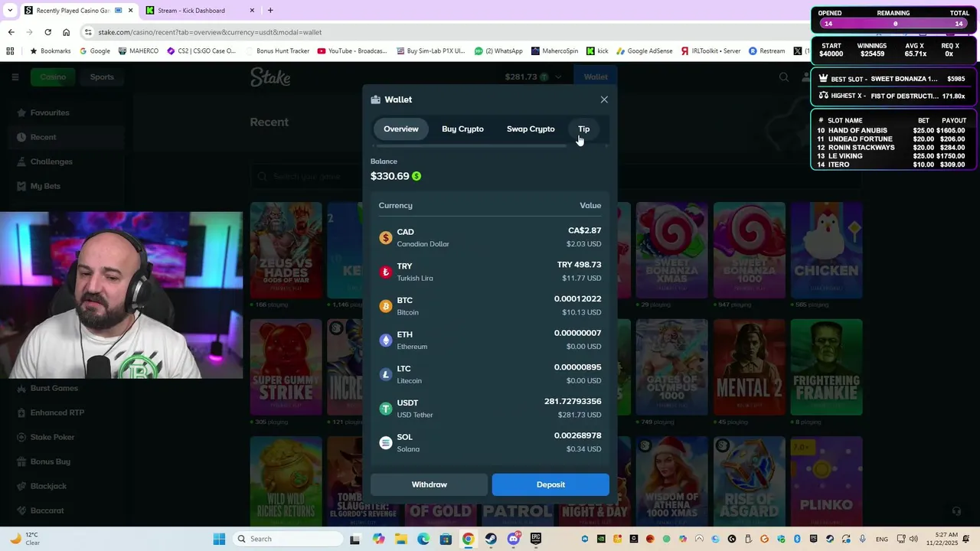Click the Withdraw button
Viewport: 980px width, 551px height.
pyautogui.click(x=429, y=484)
